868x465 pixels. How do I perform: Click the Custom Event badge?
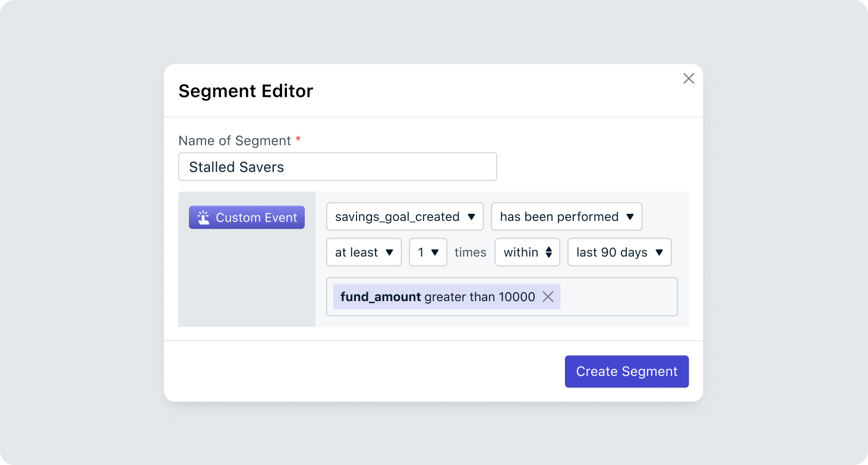[x=255, y=217]
